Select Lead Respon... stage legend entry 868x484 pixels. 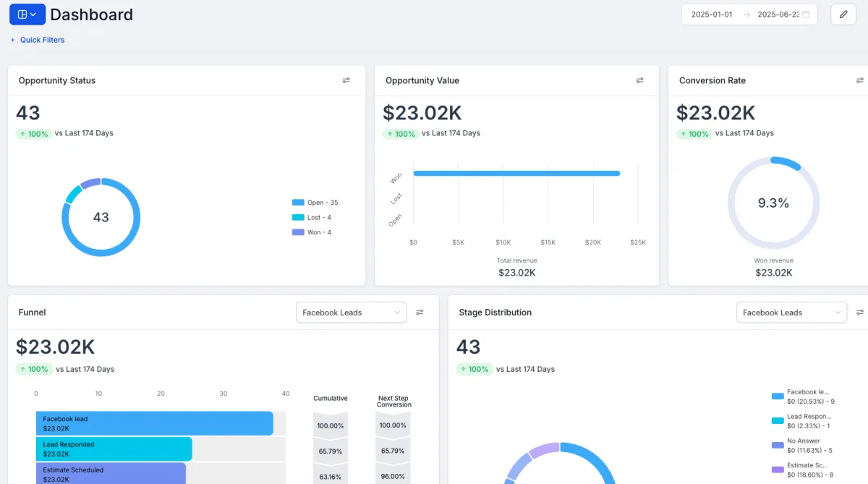pyautogui.click(x=802, y=421)
